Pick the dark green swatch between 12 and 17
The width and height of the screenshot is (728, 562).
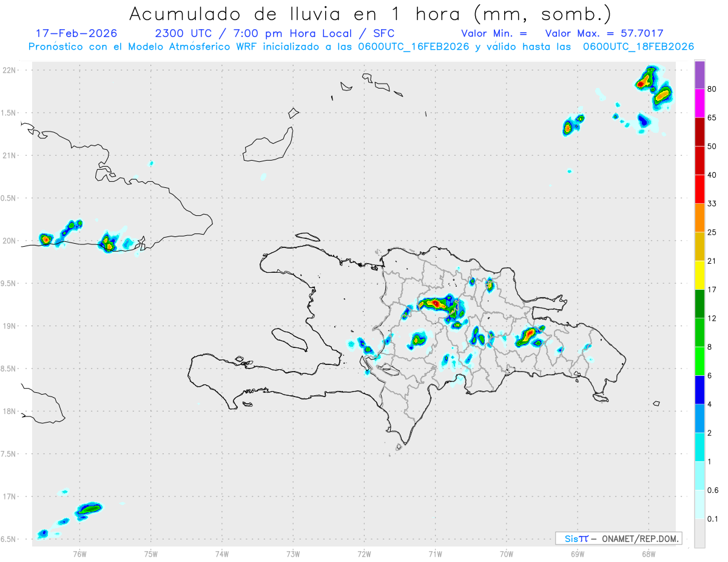click(x=699, y=304)
